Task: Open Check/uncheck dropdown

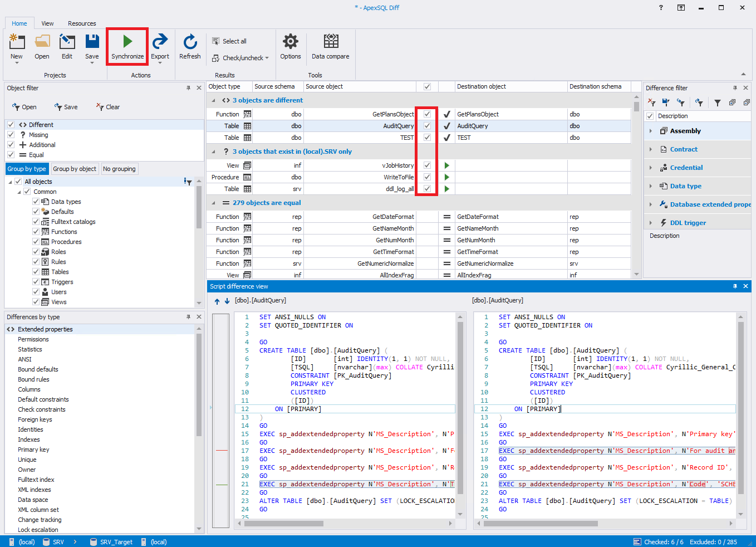Action: [240, 58]
